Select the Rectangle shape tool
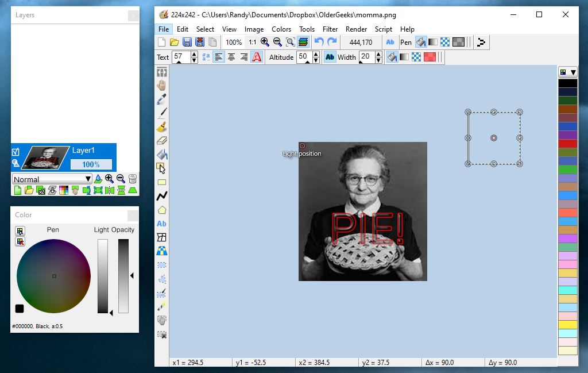 [x=161, y=182]
